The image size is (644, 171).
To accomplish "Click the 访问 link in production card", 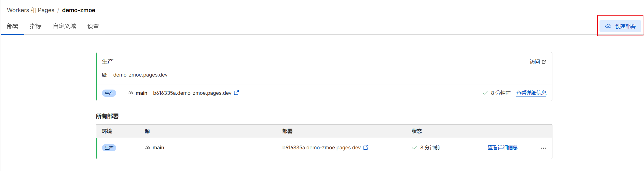I will (534, 62).
